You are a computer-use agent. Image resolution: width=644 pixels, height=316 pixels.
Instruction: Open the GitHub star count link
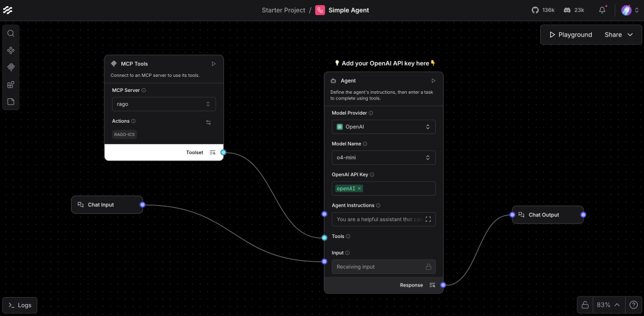click(542, 10)
